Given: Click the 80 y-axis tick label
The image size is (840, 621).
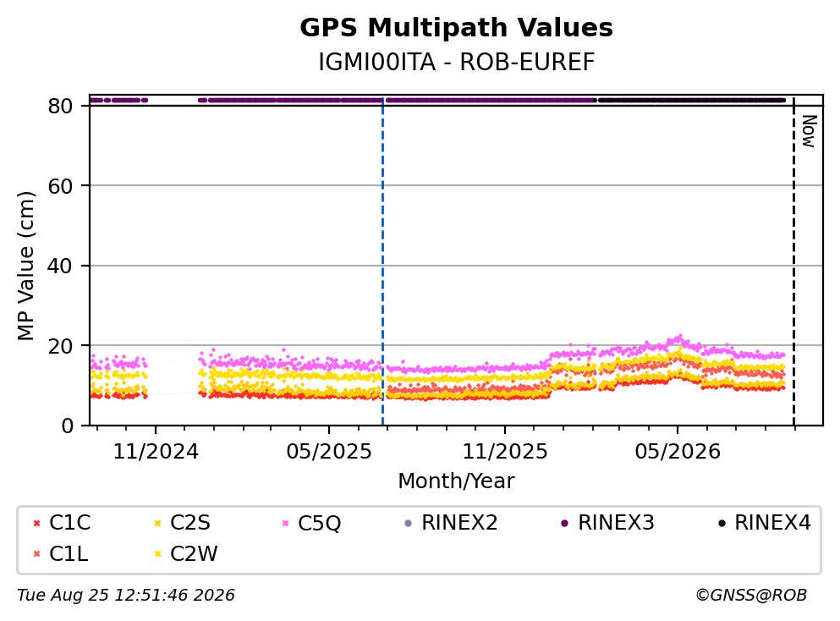Looking at the screenshot, I should tap(60, 106).
